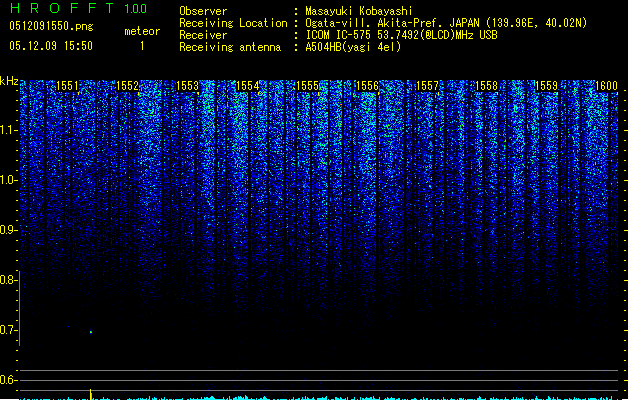The height and width of the screenshot is (400, 629).
Task: Click the bright meteor echo dot near 0.7 kHz
Action: pos(91,332)
